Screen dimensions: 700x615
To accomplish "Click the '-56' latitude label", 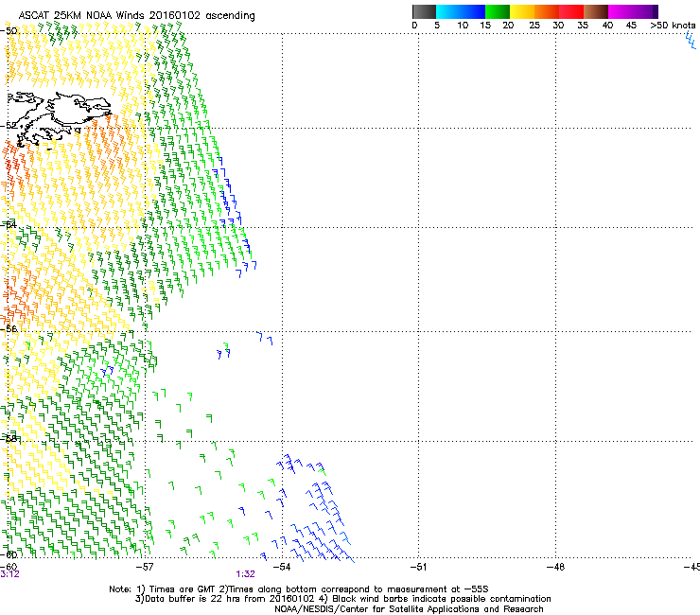I will 9,329.
